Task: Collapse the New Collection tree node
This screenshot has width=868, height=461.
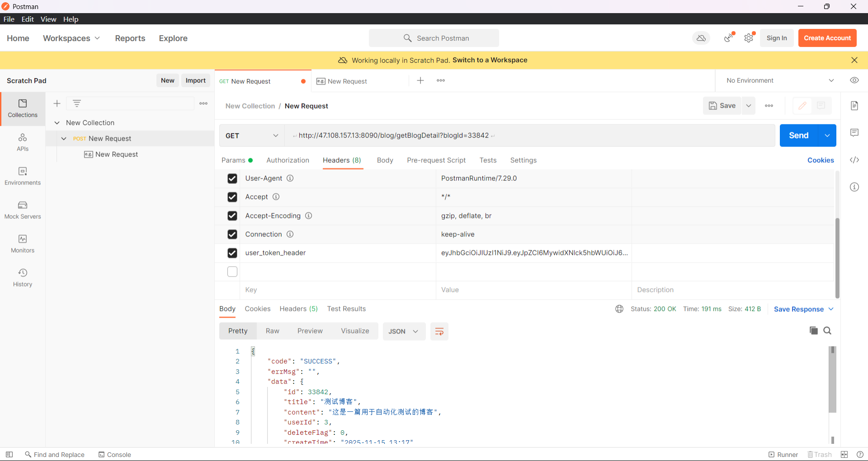Action: pos(57,123)
